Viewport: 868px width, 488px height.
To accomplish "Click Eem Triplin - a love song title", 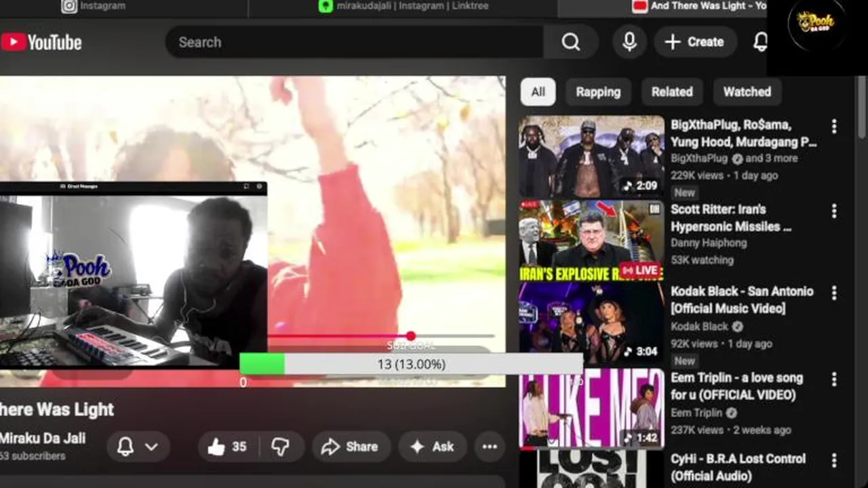I will (736, 386).
